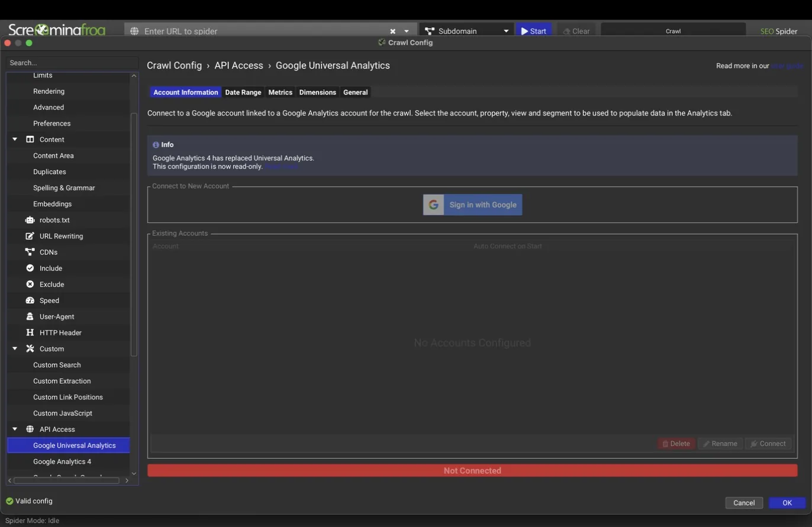Click the HTTP Header H icon
The image size is (812, 527).
(x=30, y=332)
